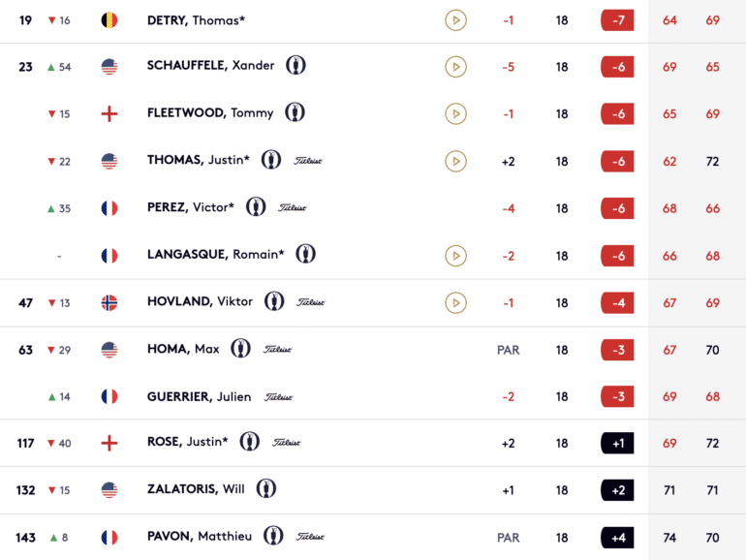
Task: Click Pavon's black +4 total score badge
Action: coord(617,538)
